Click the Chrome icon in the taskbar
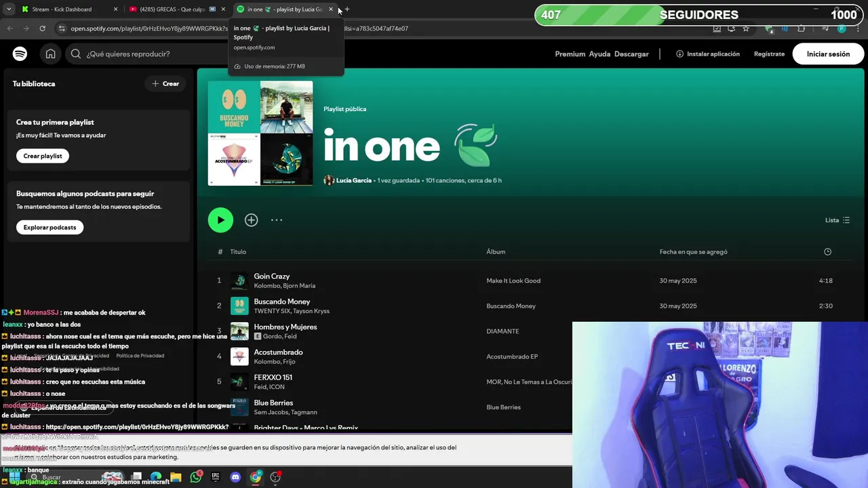The width and height of the screenshot is (868, 488). pyautogui.click(x=256, y=477)
